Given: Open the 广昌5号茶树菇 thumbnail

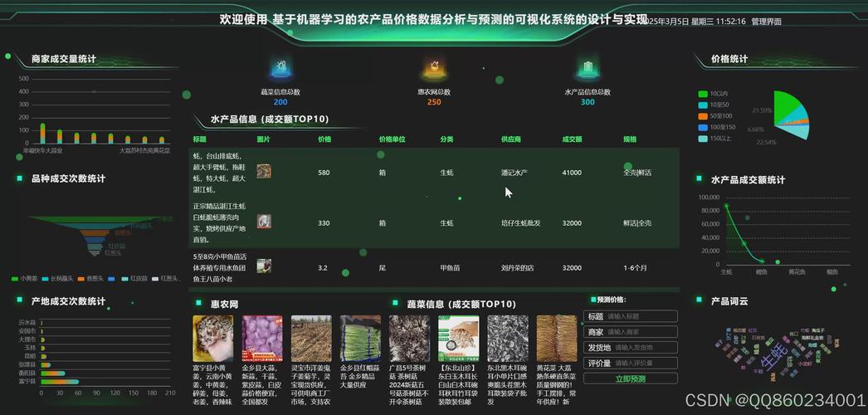Looking at the screenshot, I should [410, 339].
